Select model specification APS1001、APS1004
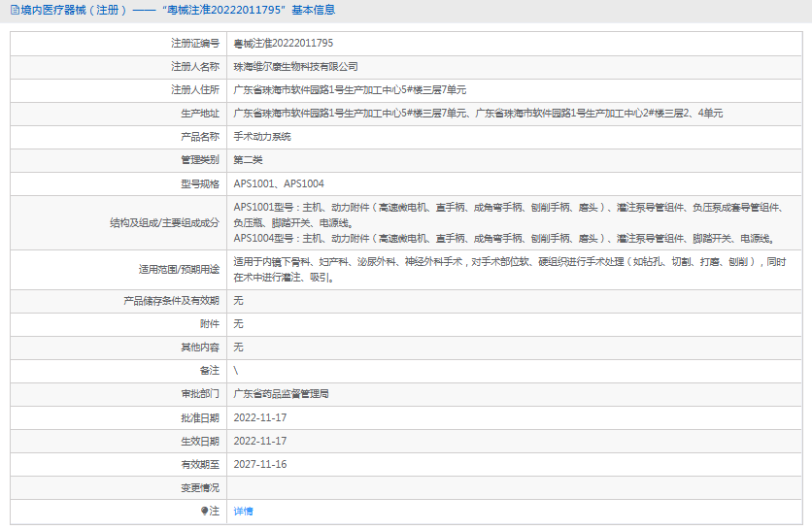812x530 pixels. (x=279, y=183)
